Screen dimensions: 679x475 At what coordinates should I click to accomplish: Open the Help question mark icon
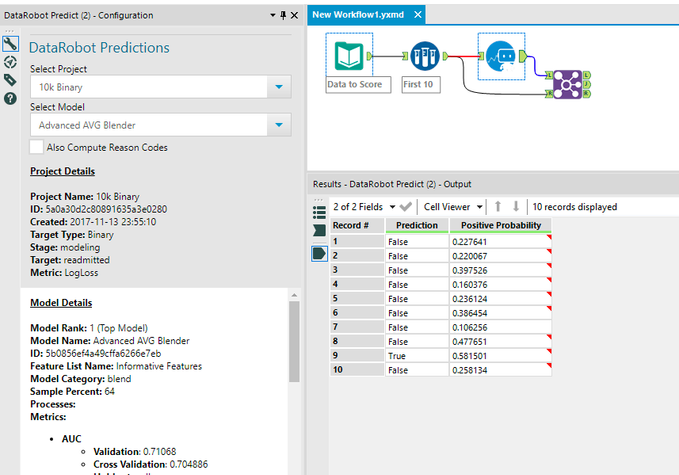(x=10, y=99)
